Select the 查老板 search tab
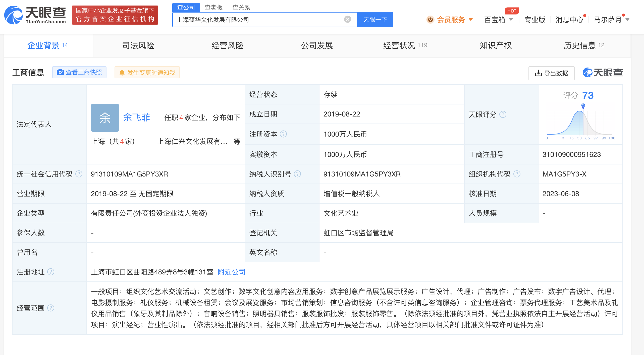The image size is (644, 355). [214, 7]
